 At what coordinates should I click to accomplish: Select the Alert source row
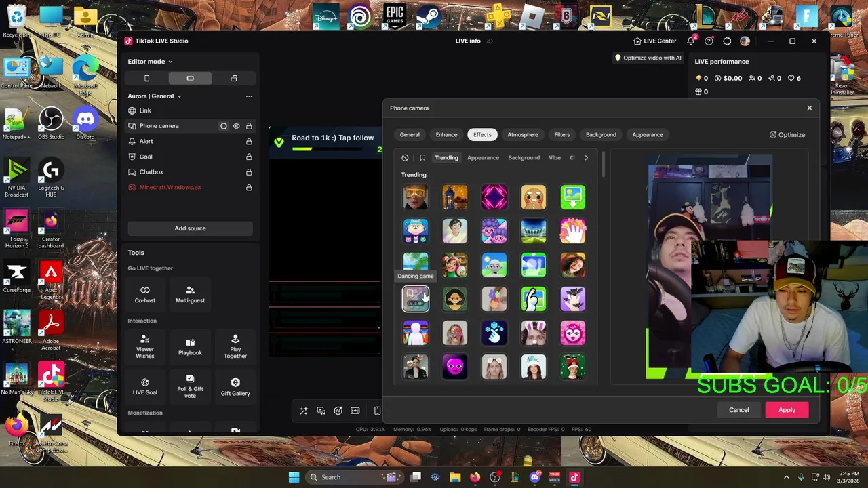(x=190, y=141)
